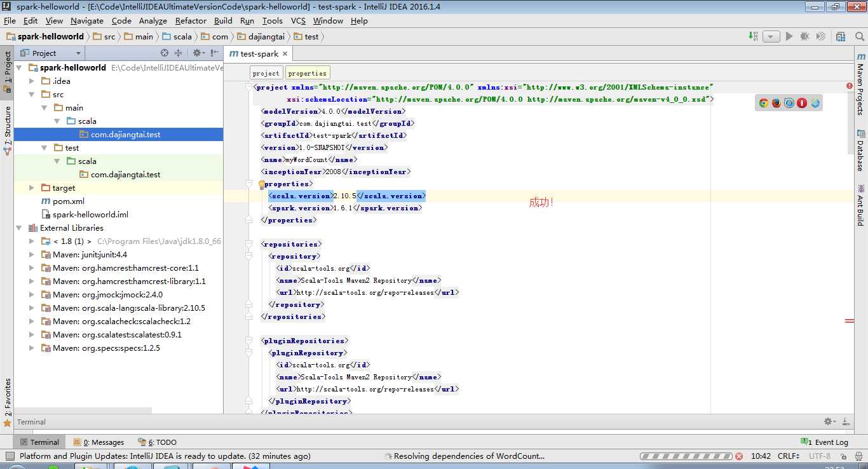Open the Build menu
Image resolution: width=868 pixels, height=469 pixels.
click(223, 20)
